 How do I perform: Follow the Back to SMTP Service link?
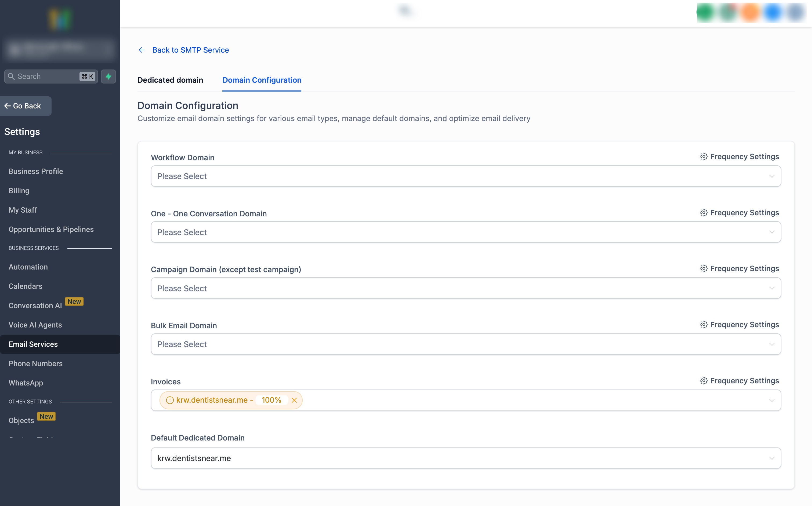pyautogui.click(x=190, y=50)
